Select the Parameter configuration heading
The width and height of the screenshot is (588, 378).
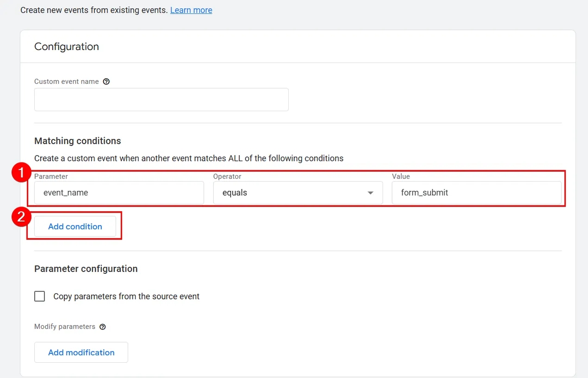(86, 269)
